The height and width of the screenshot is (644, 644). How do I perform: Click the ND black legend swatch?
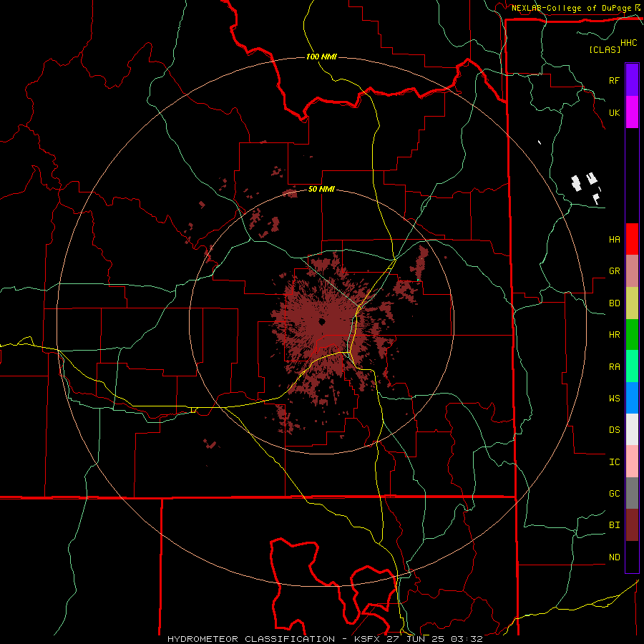coord(632,557)
